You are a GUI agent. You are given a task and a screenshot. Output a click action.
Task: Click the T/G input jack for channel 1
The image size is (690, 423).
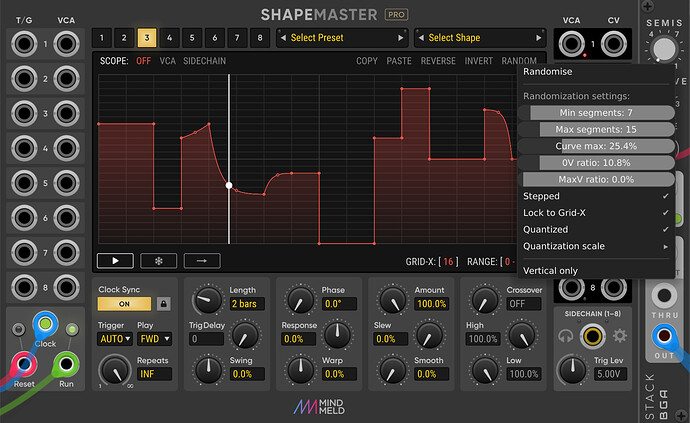click(24, 44)
